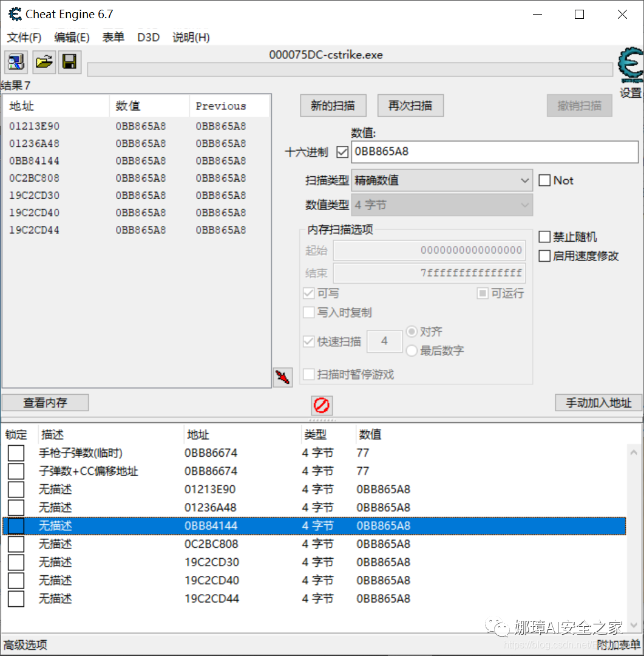This screenshot has height=656, width=644.
Task: Lock the 手枪子弹数(临时) entry checkbox
Action: (16, 453)
